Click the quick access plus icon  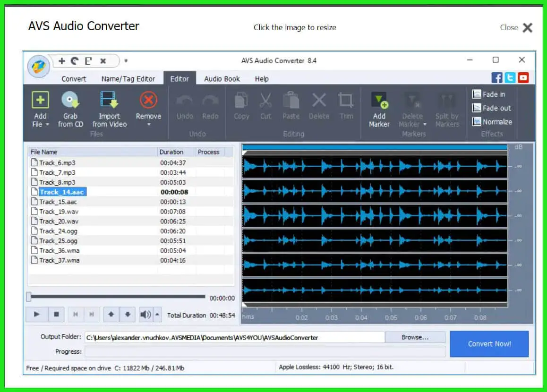tap(62, 61)
